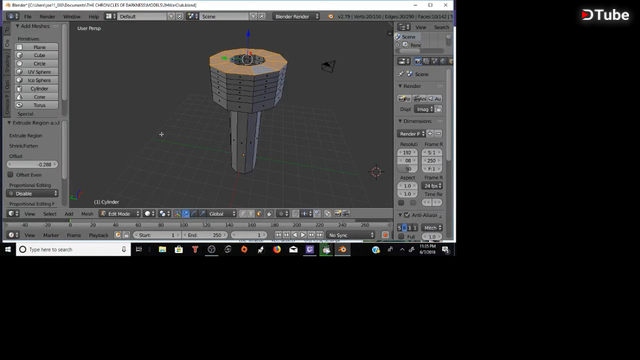Toggle the Full Sample checkbox
640x360 pixels.
(x=401, y=236)
